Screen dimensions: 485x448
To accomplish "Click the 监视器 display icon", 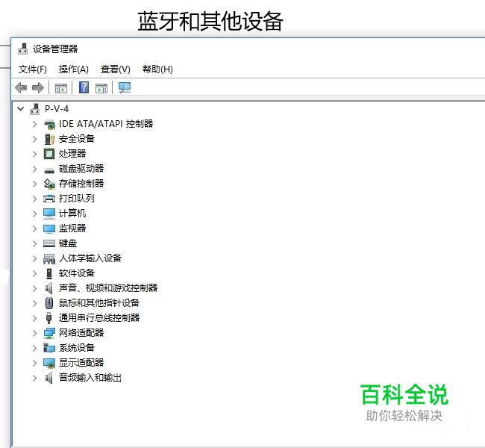I will tap(49, 228).
